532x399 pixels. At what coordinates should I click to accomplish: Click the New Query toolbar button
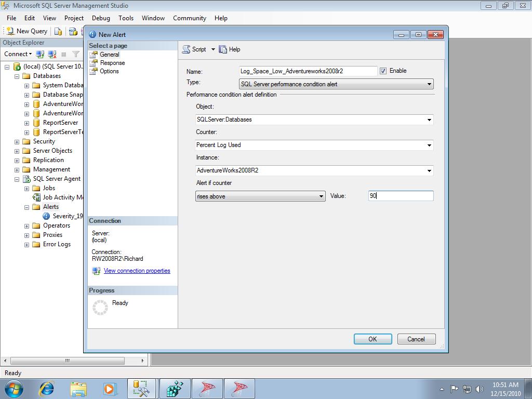coord(27,31)
